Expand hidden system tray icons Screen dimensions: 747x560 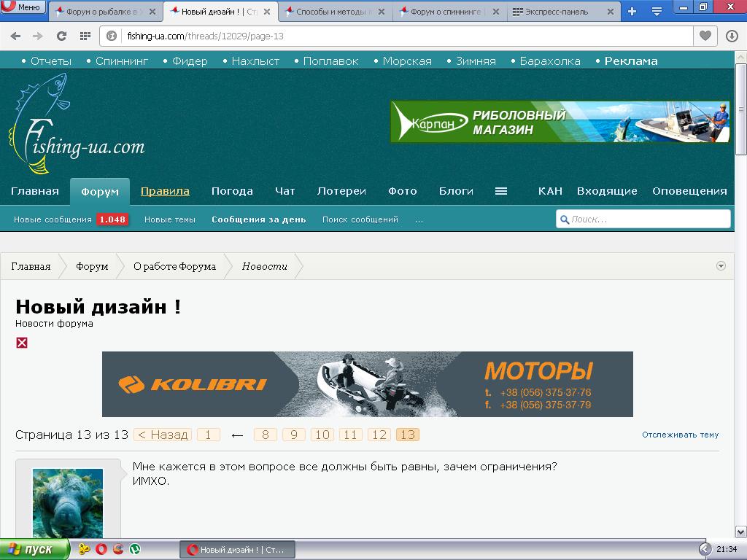pos(705,549)
